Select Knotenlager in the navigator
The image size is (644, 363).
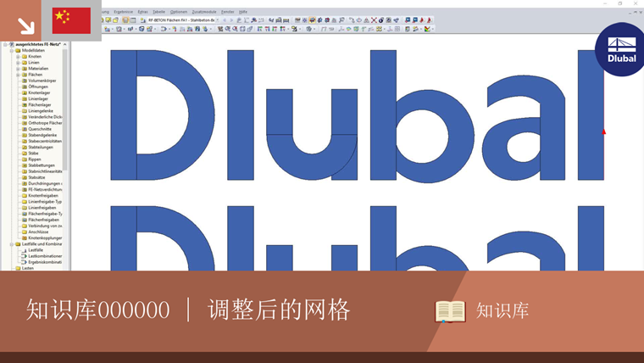tap(39, 93)
